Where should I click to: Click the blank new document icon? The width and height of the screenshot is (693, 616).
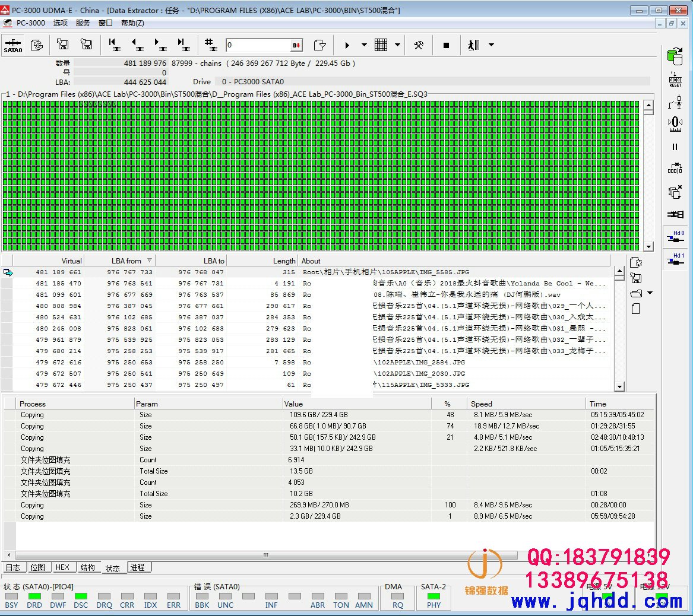[x=636, y=309]
